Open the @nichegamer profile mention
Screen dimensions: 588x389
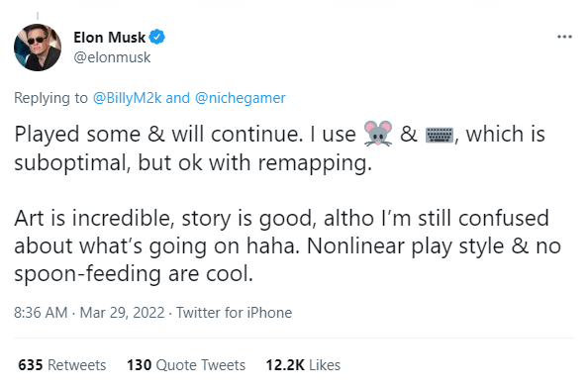pos(240,98)
